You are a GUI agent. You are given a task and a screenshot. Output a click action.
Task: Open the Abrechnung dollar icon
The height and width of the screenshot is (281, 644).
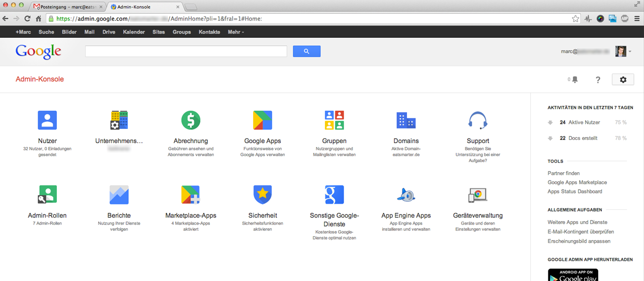click(x=191, y=120)
